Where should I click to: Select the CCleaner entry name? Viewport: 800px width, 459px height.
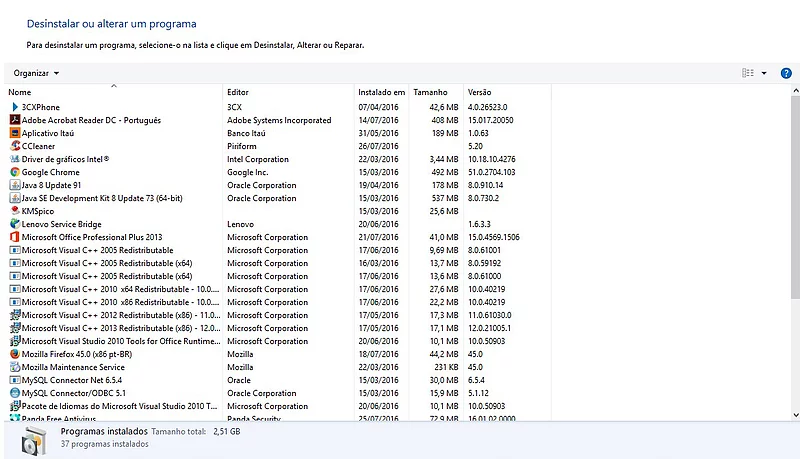38,146
